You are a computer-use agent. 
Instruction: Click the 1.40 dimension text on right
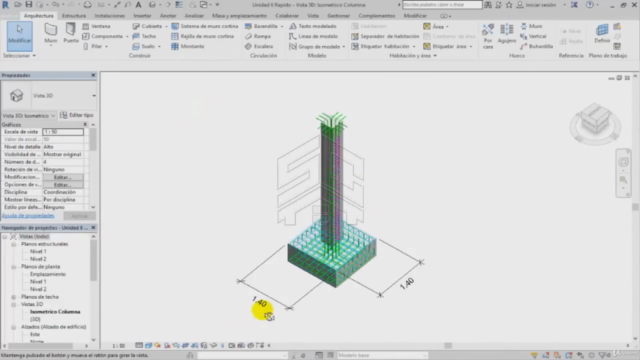(407, 284)
